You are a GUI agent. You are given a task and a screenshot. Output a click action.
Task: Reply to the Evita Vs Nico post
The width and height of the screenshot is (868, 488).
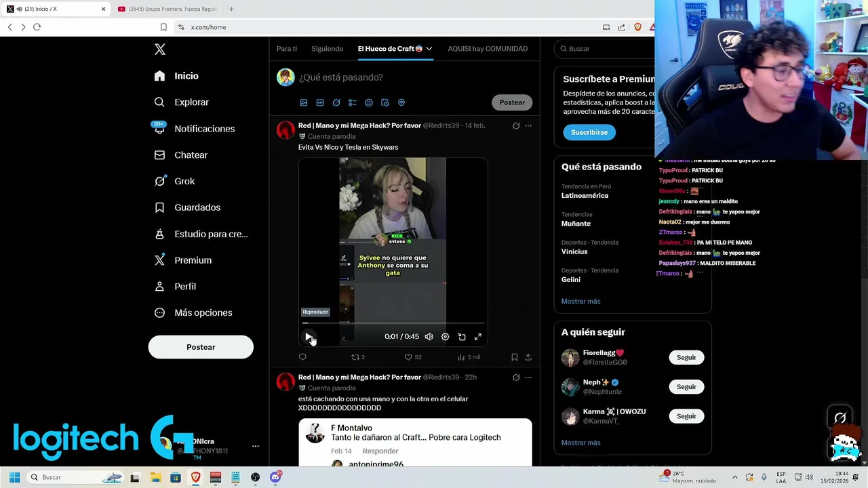pos(302,357)
